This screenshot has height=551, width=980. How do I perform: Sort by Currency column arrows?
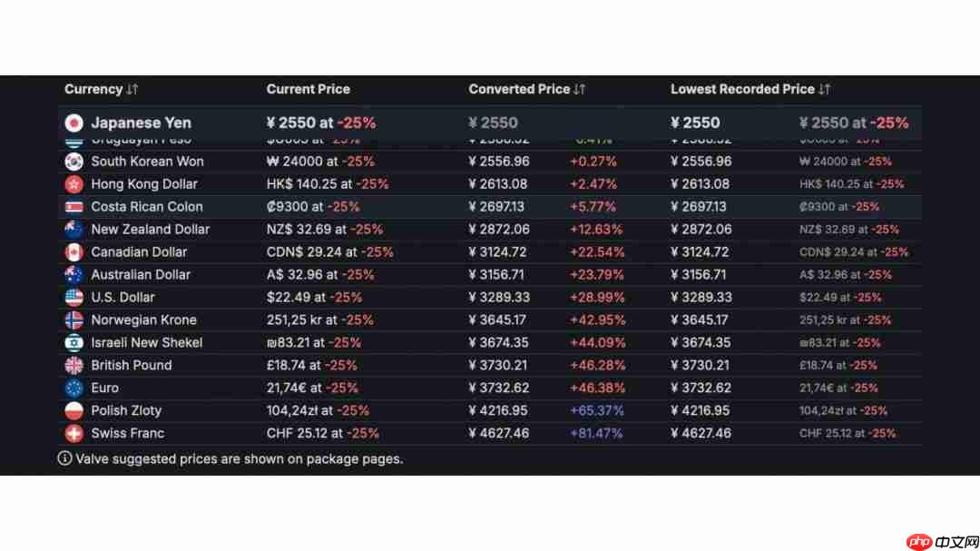click(132, 89)
